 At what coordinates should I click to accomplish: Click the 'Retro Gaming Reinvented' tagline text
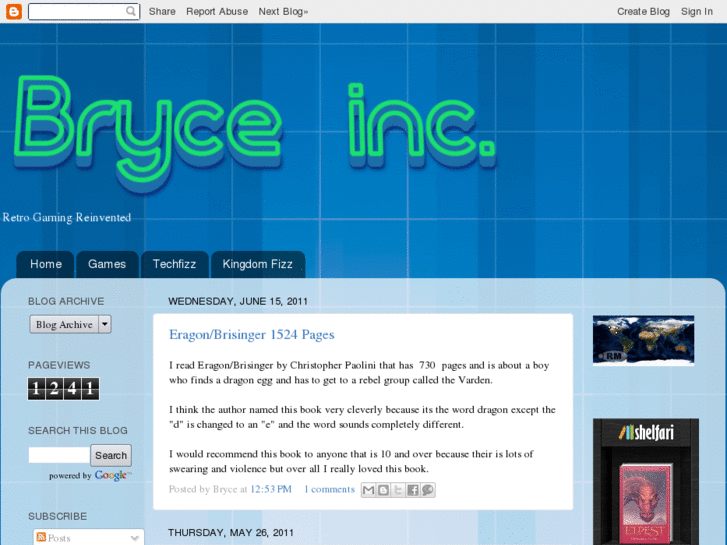tap(67, 218)
